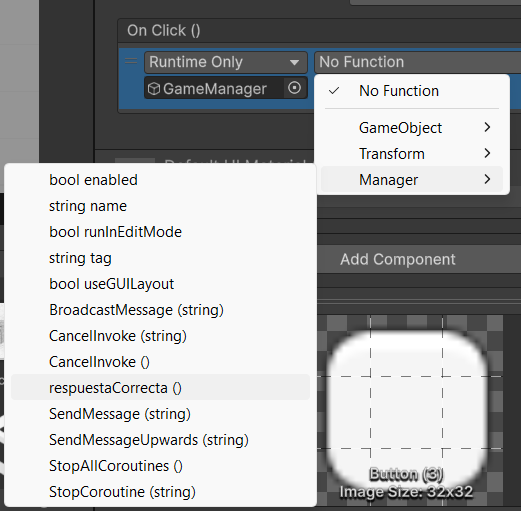521x511 pixels.
Task: Select SendMessageUpwards (string)
Action: pos(160,440)
